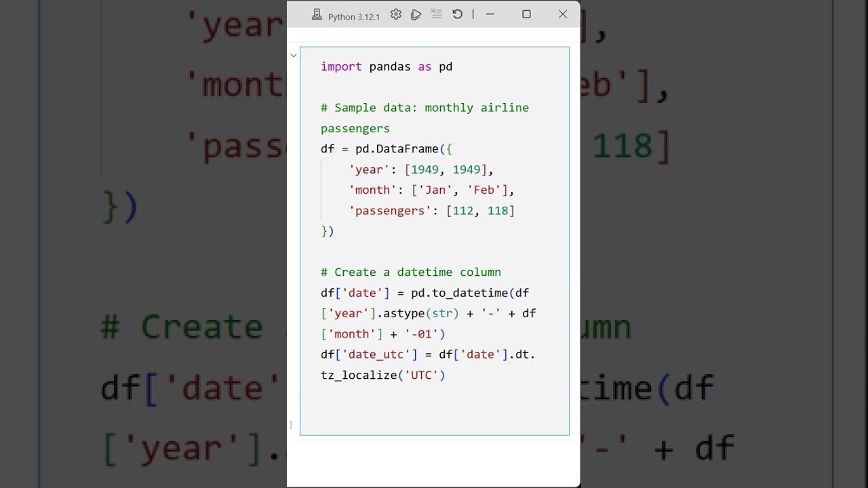
Task: Minimize the notebook window
Action: [490, 14]
